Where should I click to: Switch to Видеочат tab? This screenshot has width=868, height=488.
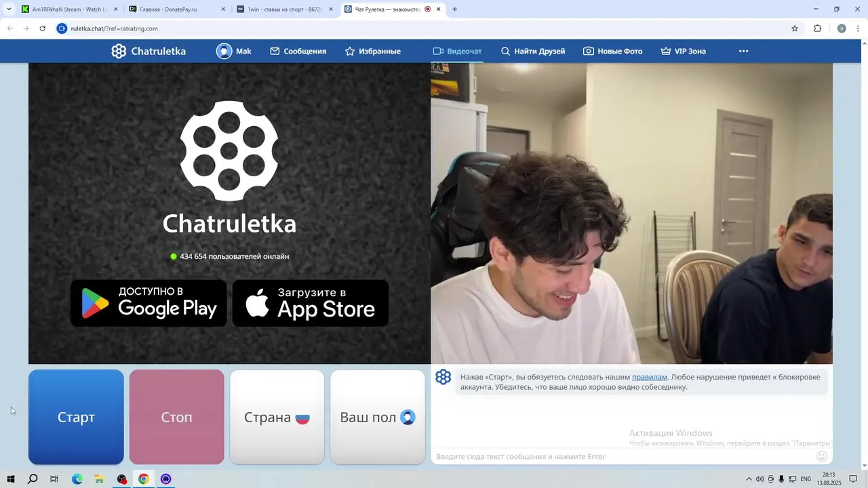click(x=457, y=52)
